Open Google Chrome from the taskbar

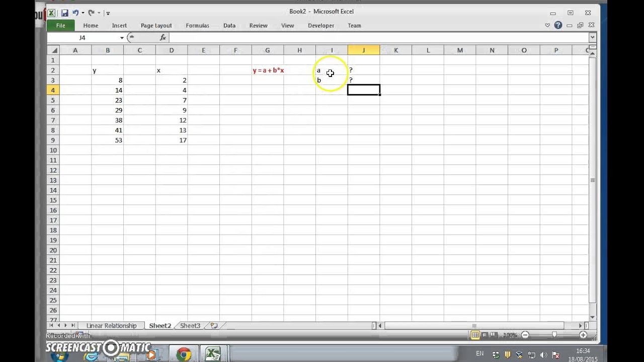point(184,354)
